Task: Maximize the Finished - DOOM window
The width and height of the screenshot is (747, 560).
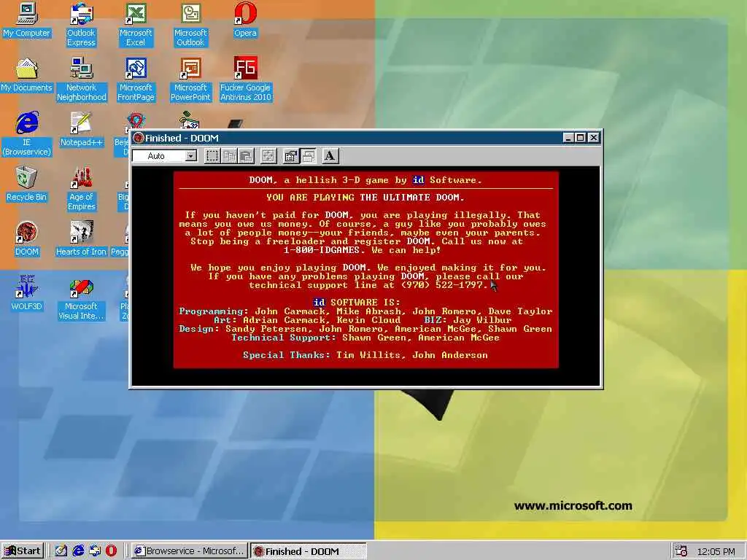Action: tap(580, 138)
